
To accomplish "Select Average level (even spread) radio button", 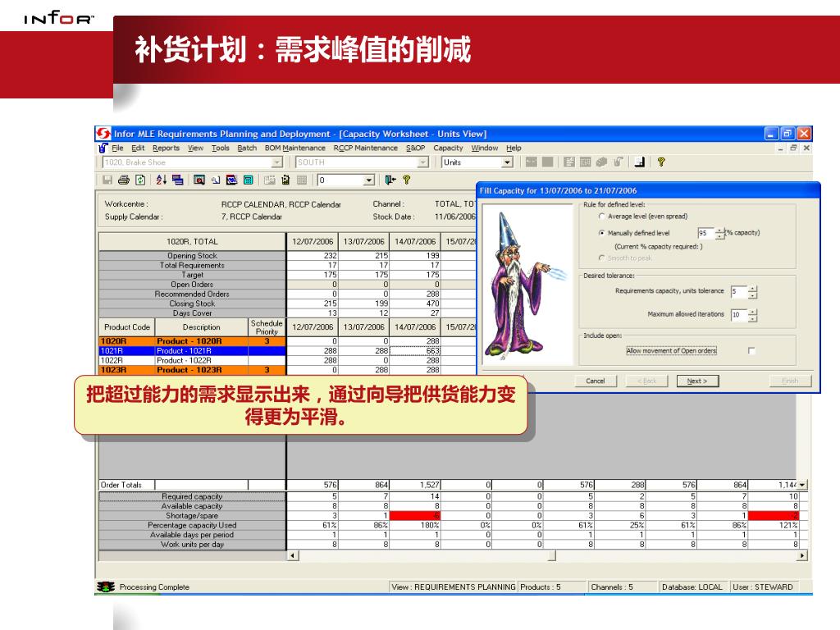I will (x=601, y=217).
